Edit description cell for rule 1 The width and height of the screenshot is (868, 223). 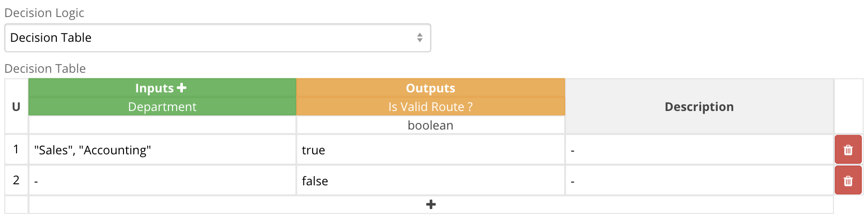tap(699, 150)
